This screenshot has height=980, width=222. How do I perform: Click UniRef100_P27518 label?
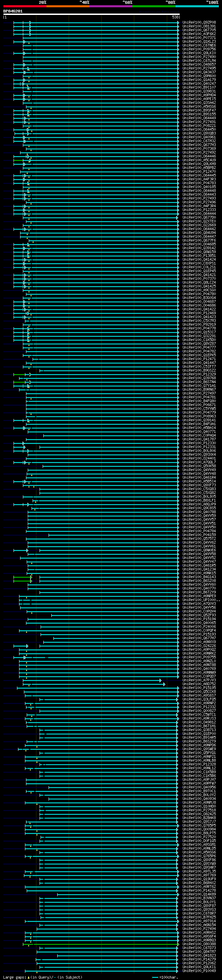[199, 810]
